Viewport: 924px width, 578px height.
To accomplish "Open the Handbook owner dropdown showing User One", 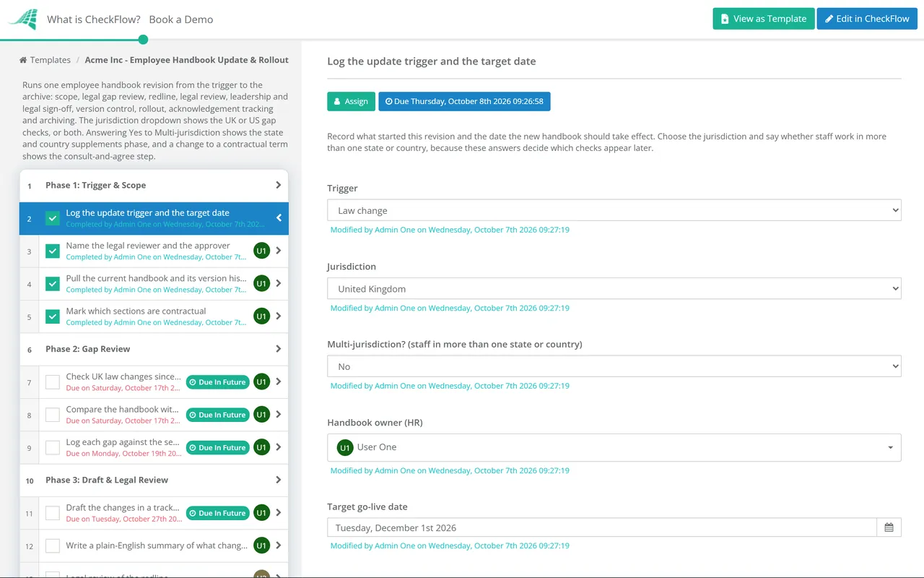I will [614, 447].
